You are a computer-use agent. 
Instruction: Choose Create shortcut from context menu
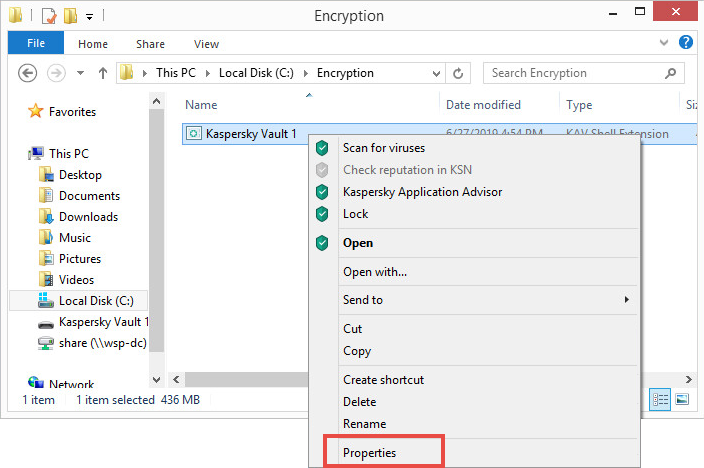(474, 380)
